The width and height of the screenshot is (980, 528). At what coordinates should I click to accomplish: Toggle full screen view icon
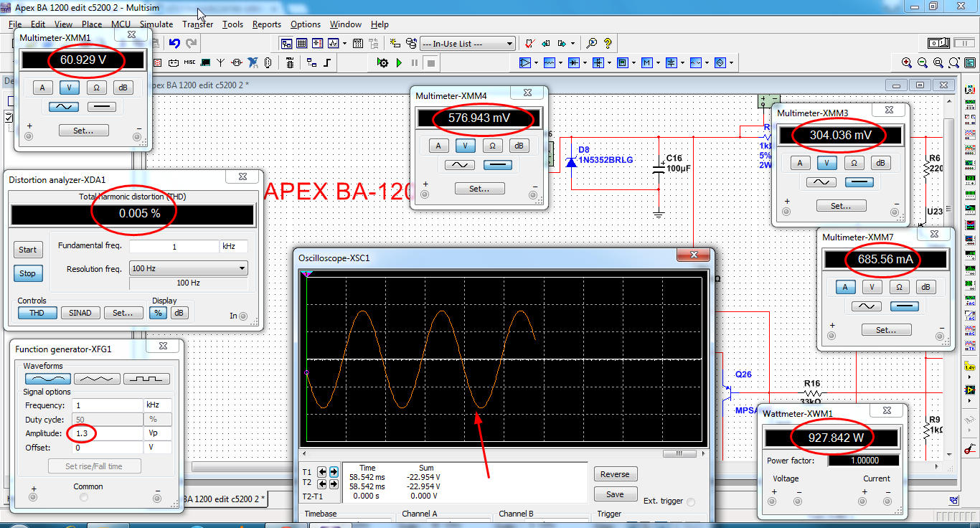(x=970, y=62)
